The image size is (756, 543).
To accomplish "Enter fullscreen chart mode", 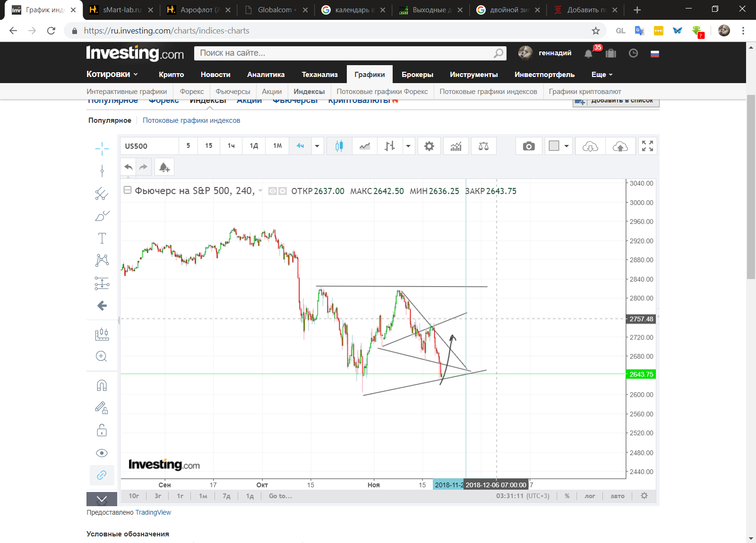I will 647,146.
